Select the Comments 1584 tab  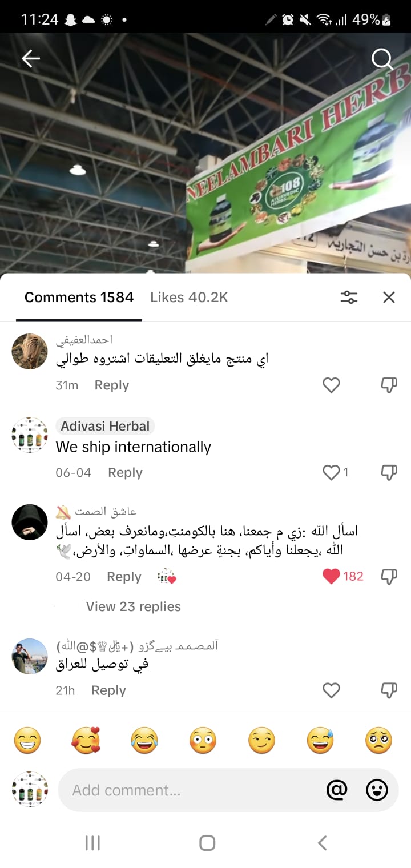tap(79, 297)
